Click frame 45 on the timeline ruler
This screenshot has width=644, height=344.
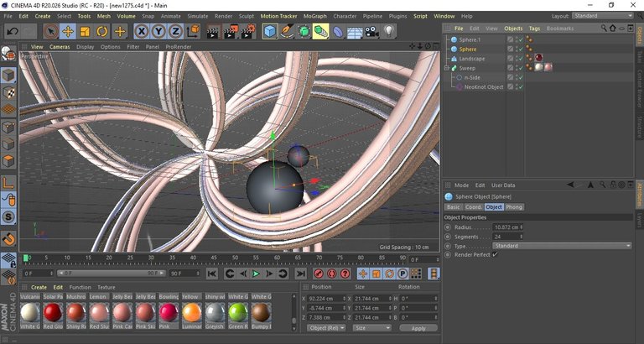214,259
